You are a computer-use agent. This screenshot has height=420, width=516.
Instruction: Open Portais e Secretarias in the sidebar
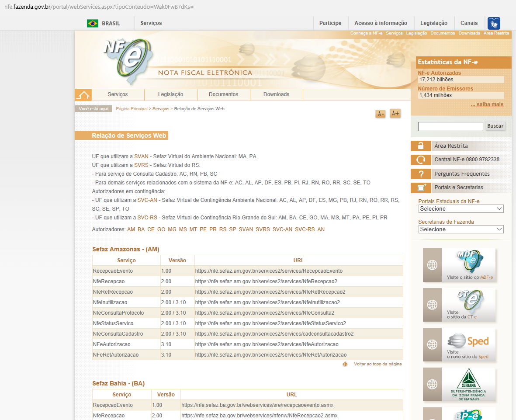(459, 187)
